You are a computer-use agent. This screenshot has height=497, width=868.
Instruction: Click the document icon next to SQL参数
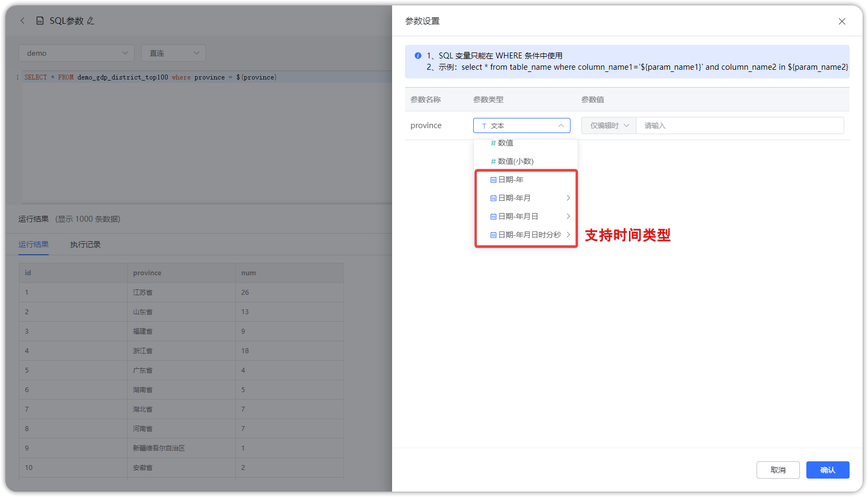point(40,21)
